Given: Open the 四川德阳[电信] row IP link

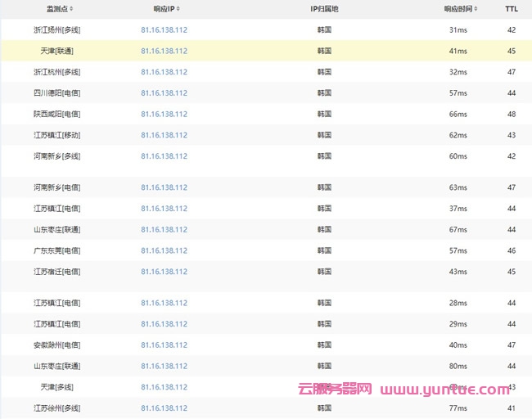Looking at the screenshot, I should (164, 93).
